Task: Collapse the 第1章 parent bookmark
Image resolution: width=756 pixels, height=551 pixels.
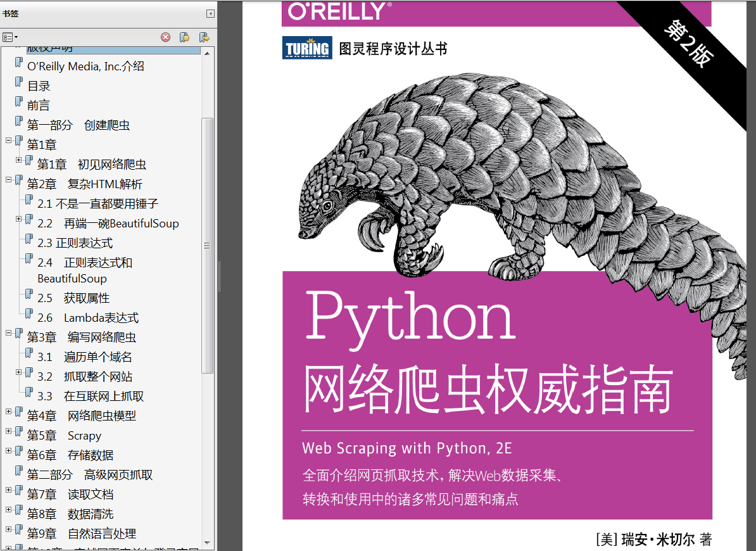Action: 8,140
